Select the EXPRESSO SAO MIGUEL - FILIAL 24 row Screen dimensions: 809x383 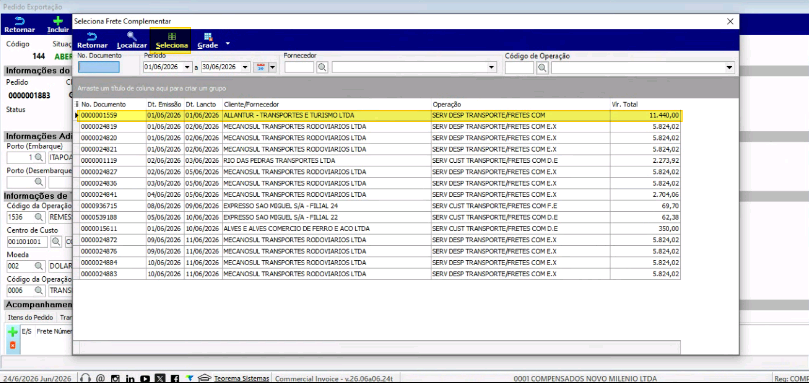[379, 205]
